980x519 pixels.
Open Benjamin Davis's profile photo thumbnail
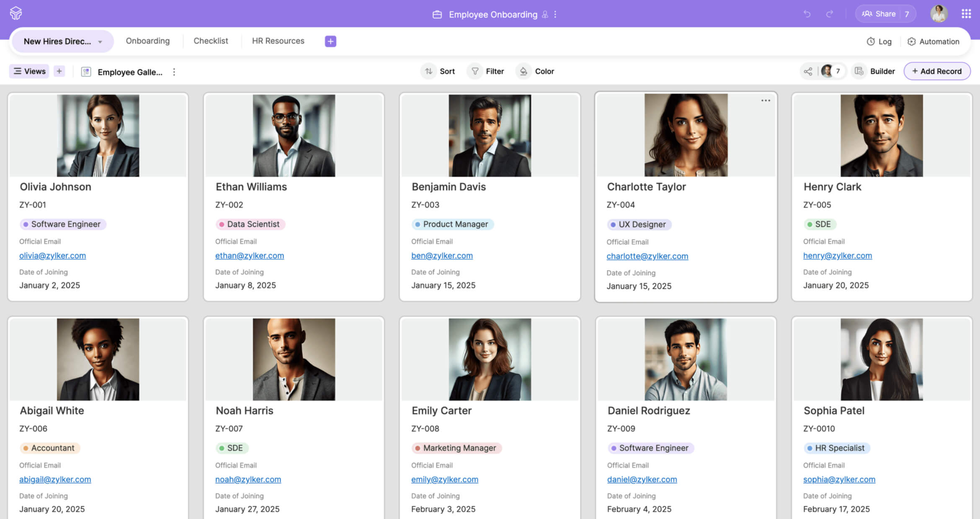(490, 135)
